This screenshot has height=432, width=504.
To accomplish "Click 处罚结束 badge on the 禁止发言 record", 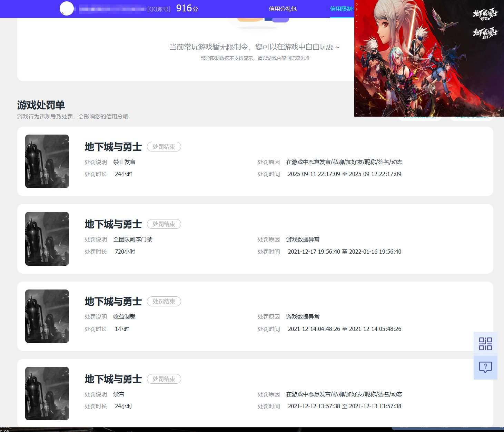I will (164, 147).
